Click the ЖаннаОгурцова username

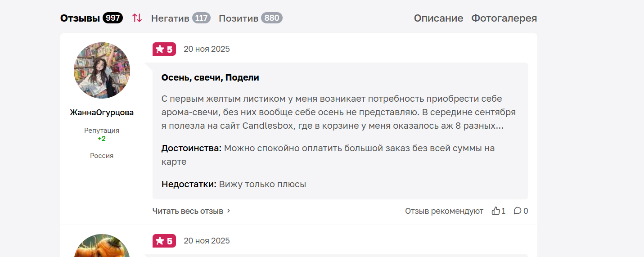coord(102,113)
